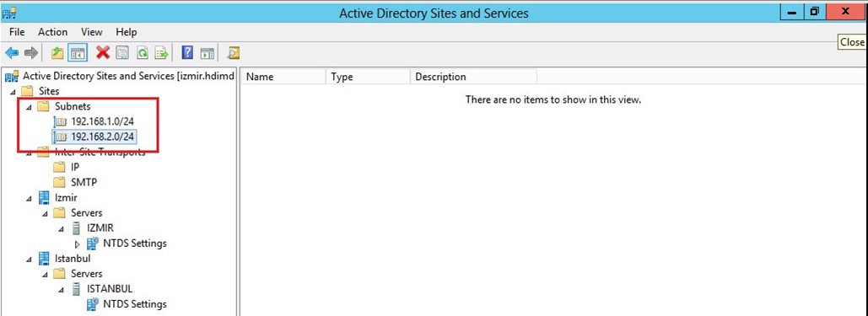Collapse the Servers arrow under Izmir
Screen dimensions: 868x316
pos(45,213)
